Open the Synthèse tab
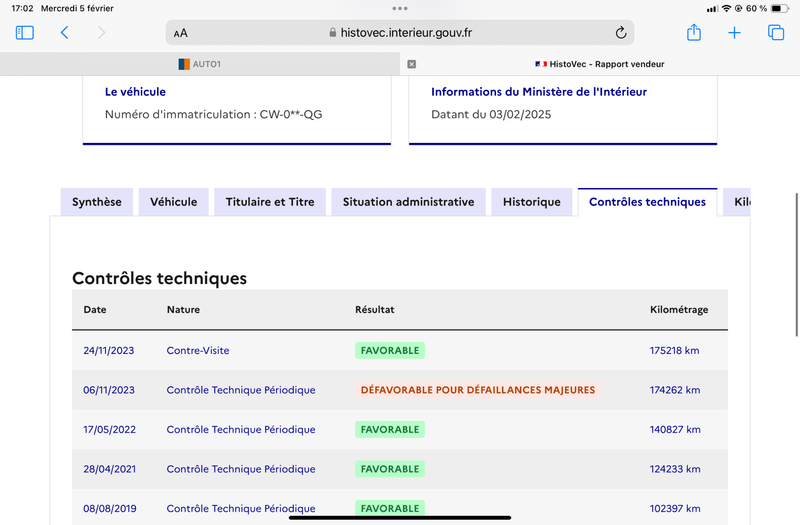Viewport: 800px width, 525px height. pos(97,202)
